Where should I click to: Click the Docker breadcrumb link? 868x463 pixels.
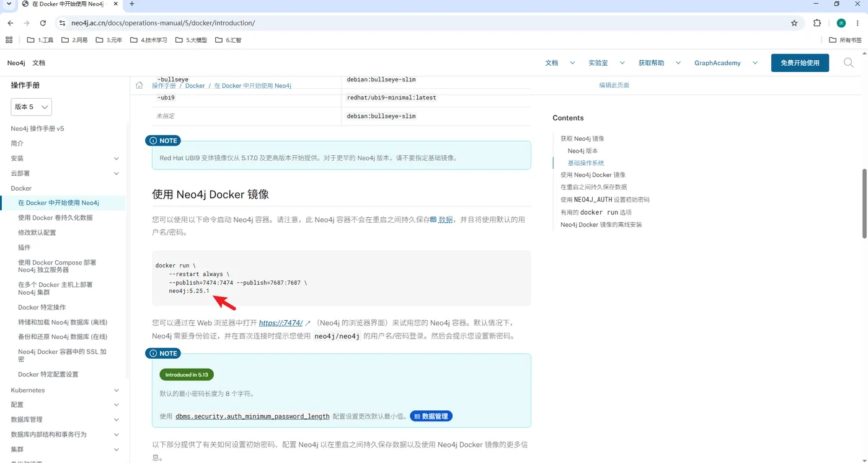[195, 86]
